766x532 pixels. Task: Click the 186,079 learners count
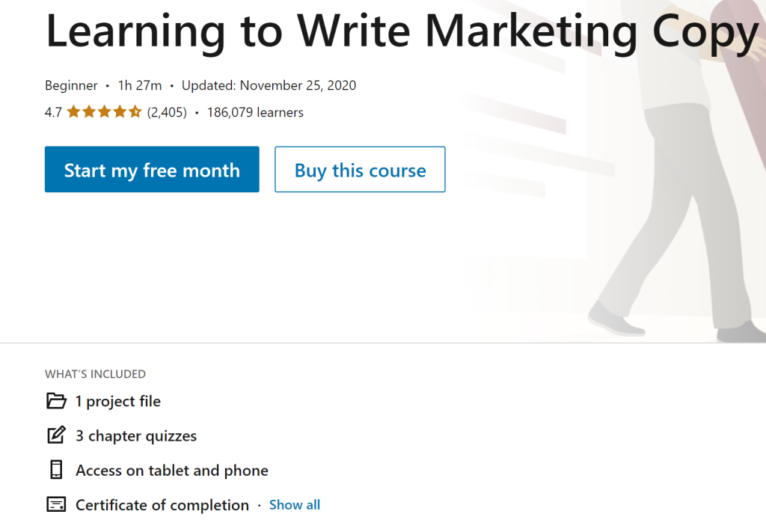pyautogui.click(x=255, y=112)
